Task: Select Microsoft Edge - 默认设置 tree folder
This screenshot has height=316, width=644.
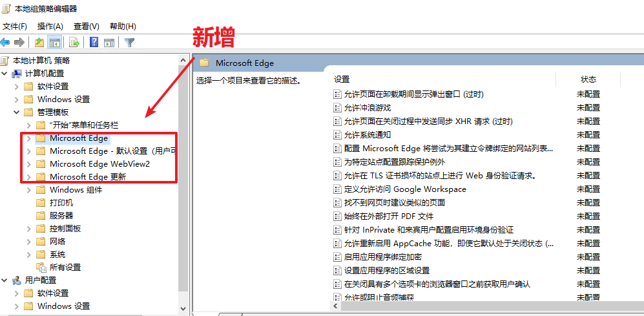Action: click(114, 151)
